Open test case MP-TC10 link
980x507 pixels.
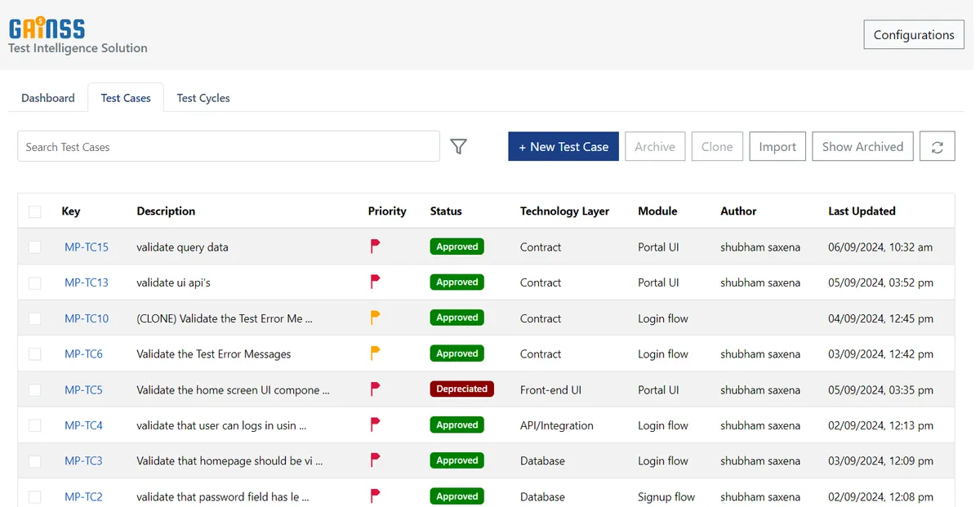point(87,318)
